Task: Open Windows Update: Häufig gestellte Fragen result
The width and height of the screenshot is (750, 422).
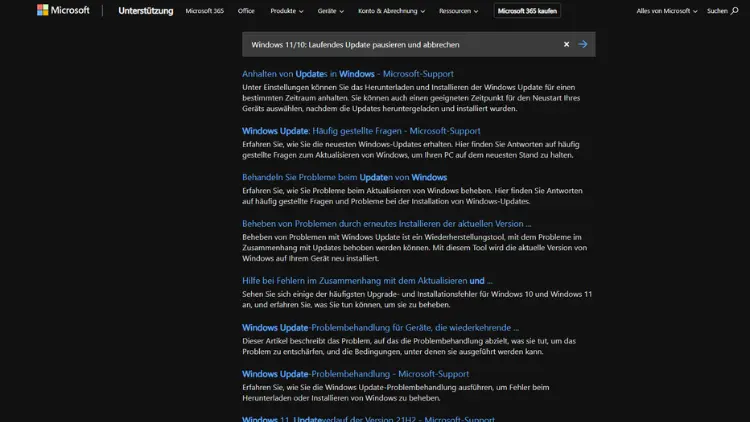Action: pyautogui.click(x=361, y=131)
